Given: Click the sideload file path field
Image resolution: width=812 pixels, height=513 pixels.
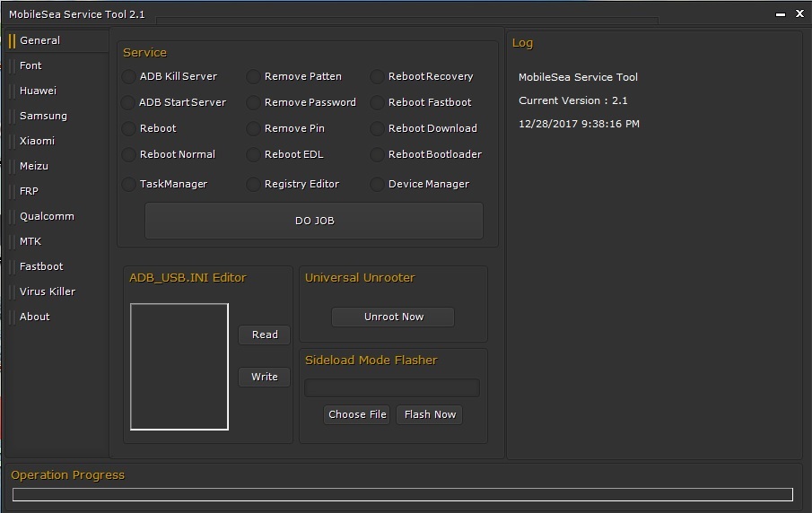Looking at the screenshot, I should (392, 387).
